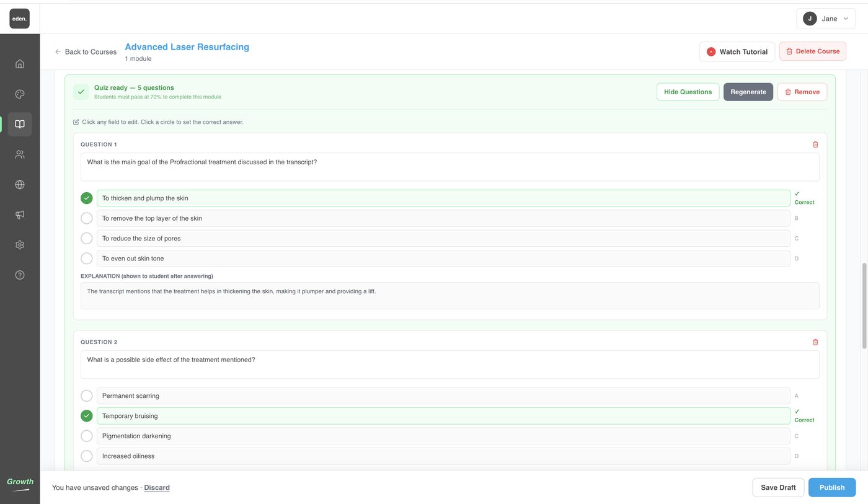This screenshot has width=868, height=504.
Task: Select radio for 'To remove the top layer'
Action: tap(87, 218)
